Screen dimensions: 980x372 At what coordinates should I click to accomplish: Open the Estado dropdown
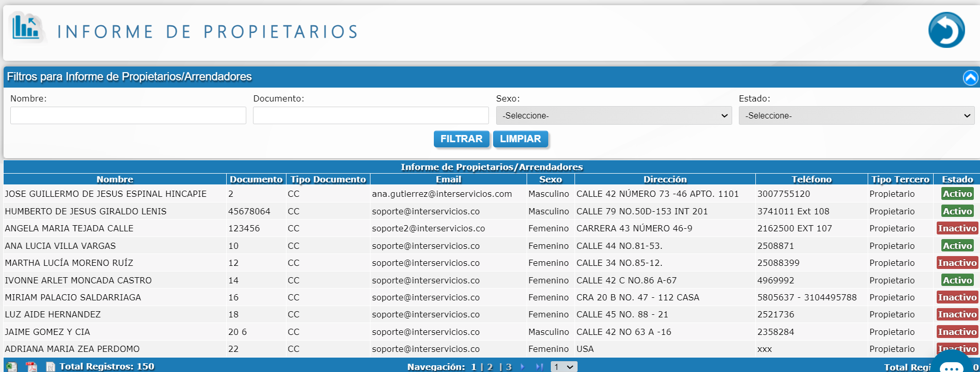click(x=856, y=116)
